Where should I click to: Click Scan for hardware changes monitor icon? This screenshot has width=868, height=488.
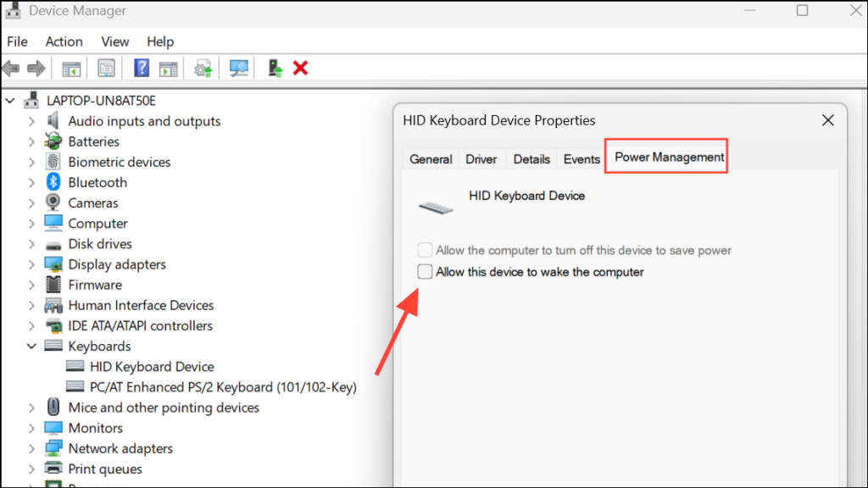click(238, 69)
